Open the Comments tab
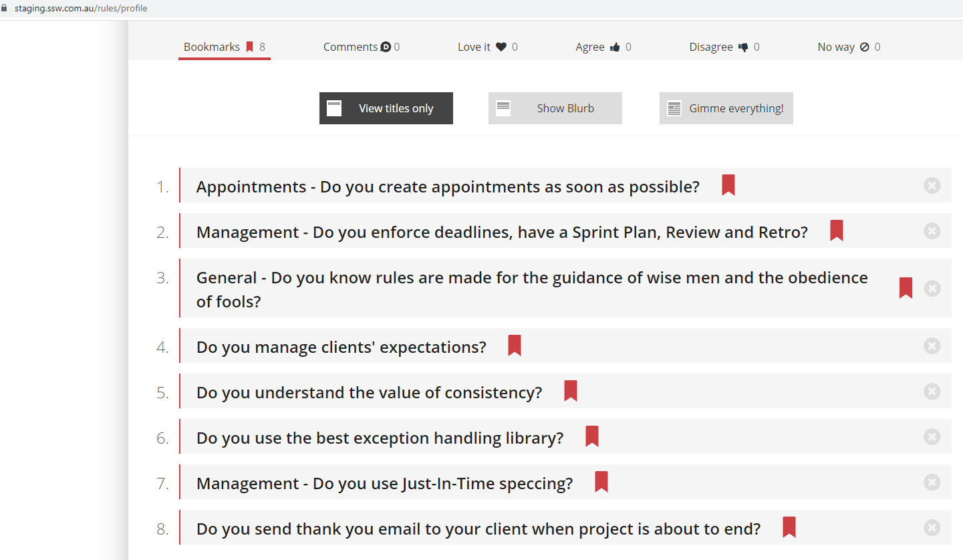Viewport: 963px width, 560px height. tap(362, 47)
